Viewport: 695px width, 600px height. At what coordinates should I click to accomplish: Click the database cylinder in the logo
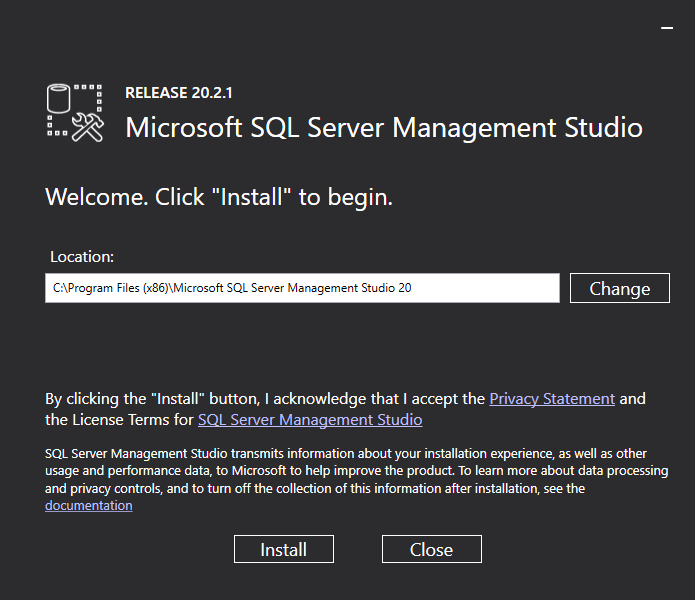coord(60,99)
